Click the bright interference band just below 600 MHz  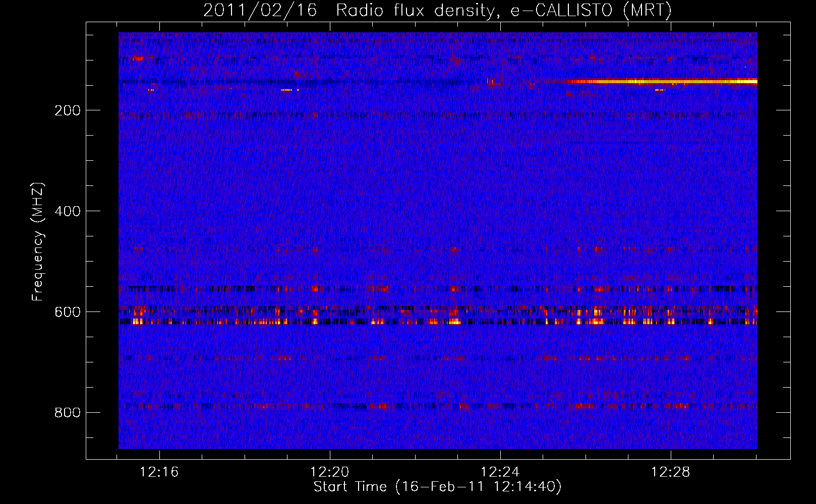[x=438, y=321]
